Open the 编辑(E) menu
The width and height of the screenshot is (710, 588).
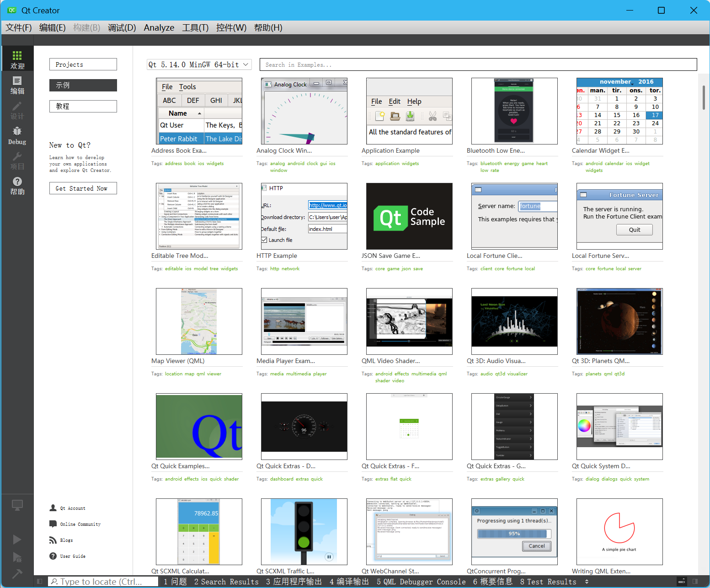pyautogui.click(x=53, y=27)
